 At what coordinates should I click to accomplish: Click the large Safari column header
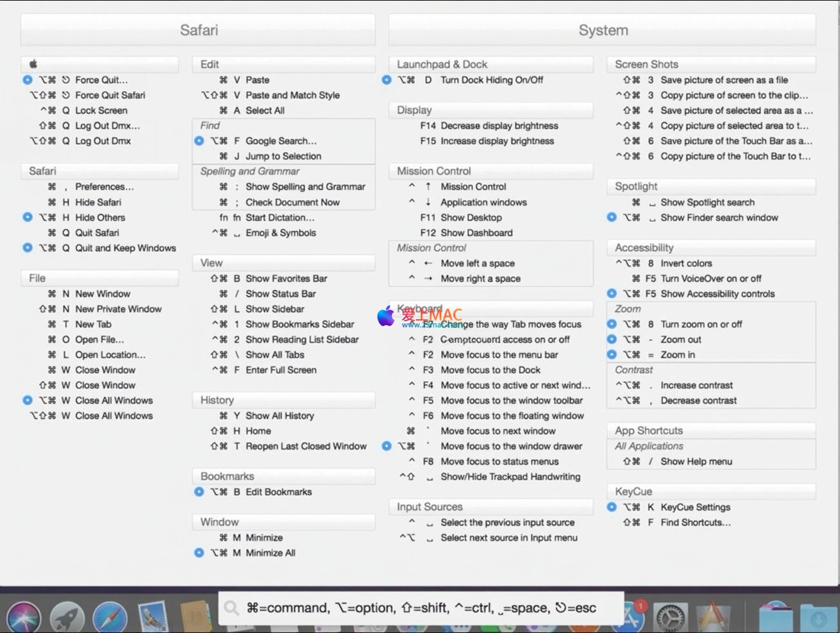click(198, 30)
